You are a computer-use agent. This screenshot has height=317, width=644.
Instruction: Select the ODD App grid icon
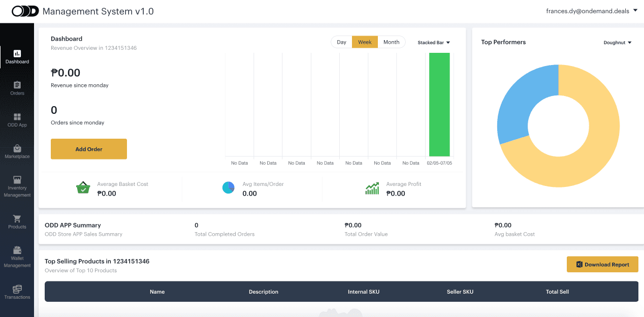(17, 117)
